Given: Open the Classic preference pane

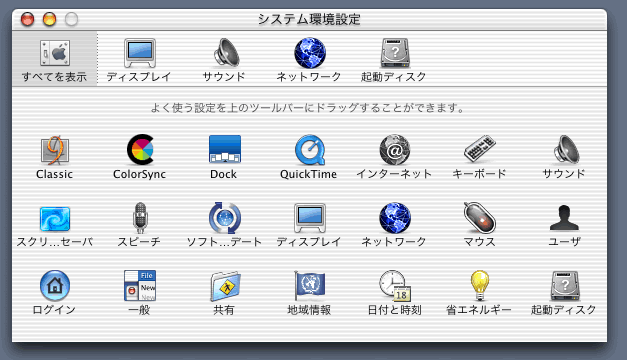Looking at the screenshot, I should [x=55, y=150].
